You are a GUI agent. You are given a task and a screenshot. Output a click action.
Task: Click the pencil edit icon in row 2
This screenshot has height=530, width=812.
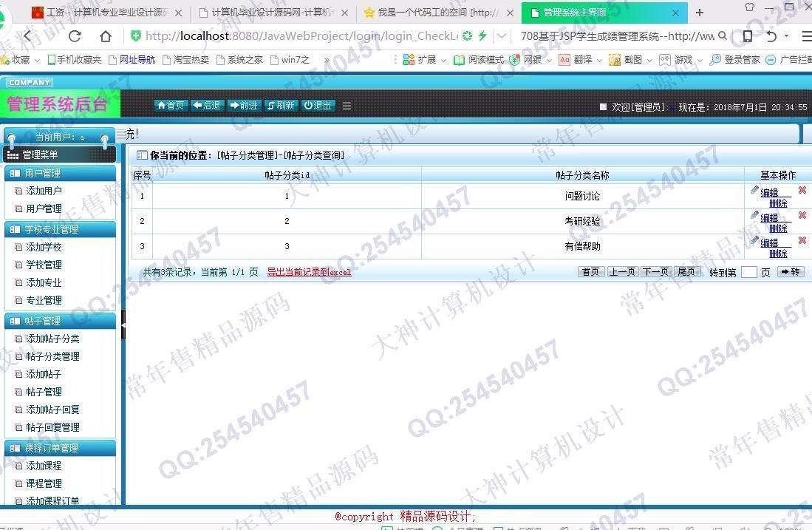[754, 215]
